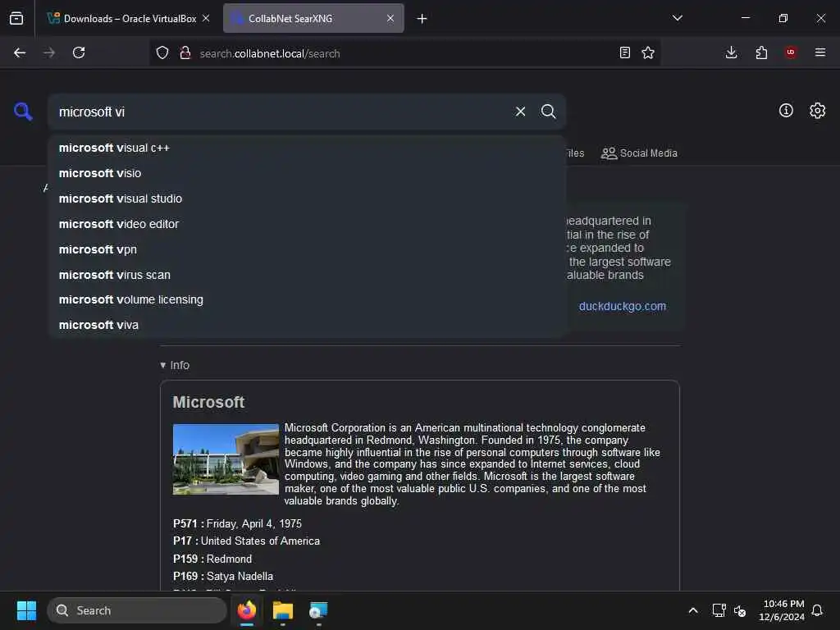Screen dimensions: 840x630
Task: Open the clock showing 10:46 PM
Action: (x=782, y=610)
